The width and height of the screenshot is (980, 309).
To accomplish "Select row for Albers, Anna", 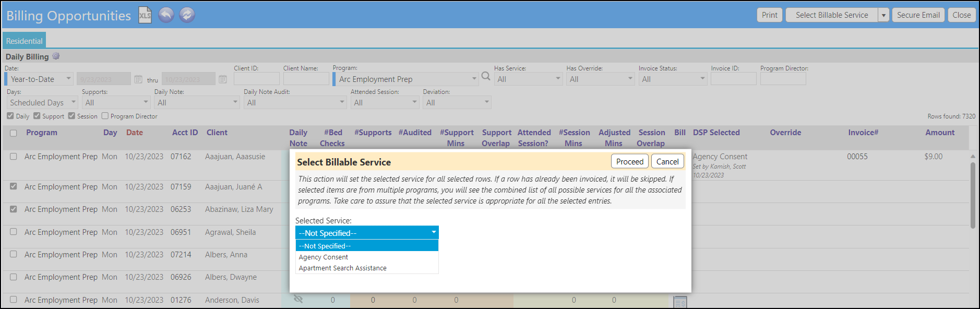I will [14, 254].
